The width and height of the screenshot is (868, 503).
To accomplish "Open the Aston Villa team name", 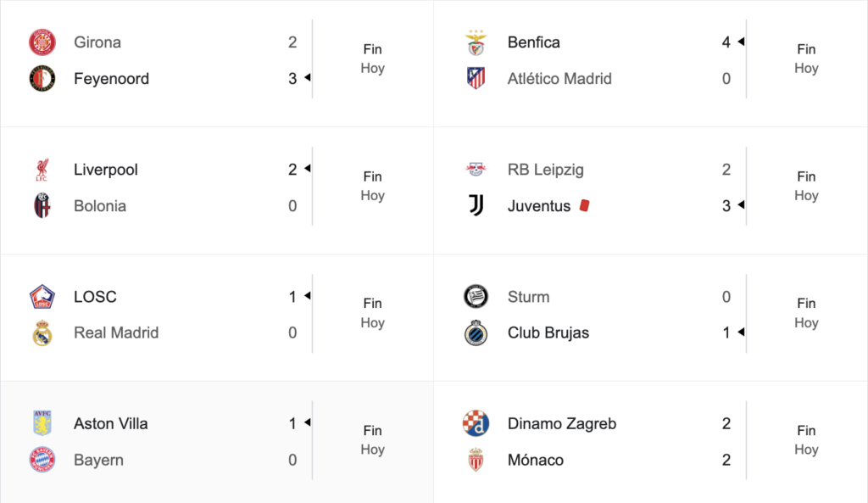I will tap(111, 424).
